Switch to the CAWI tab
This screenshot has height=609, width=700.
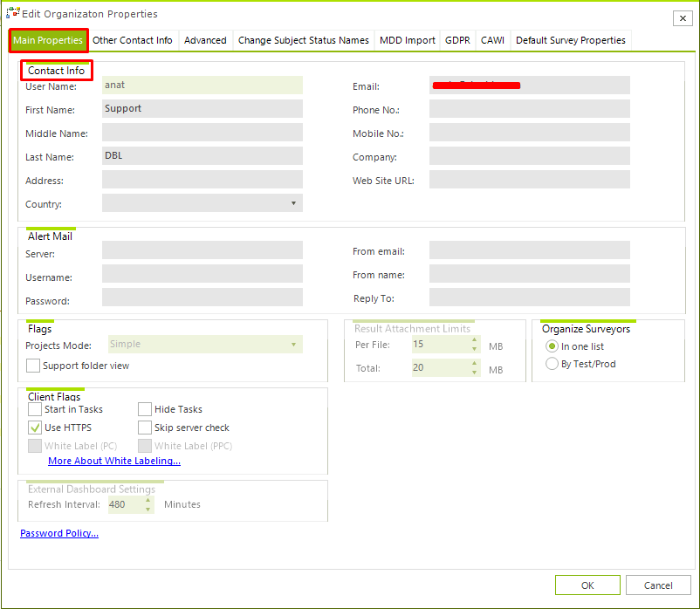pyautogui.click(x=492, y=40)
